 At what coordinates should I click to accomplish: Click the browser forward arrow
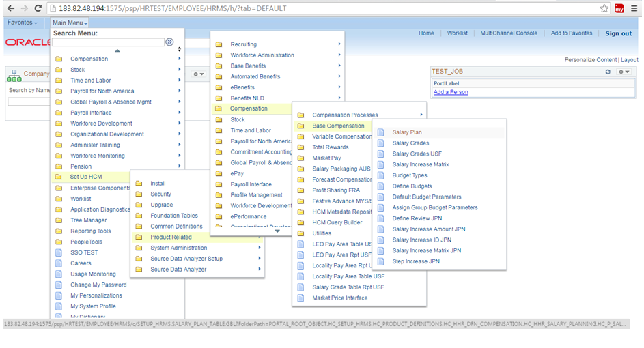pos(24,8)
